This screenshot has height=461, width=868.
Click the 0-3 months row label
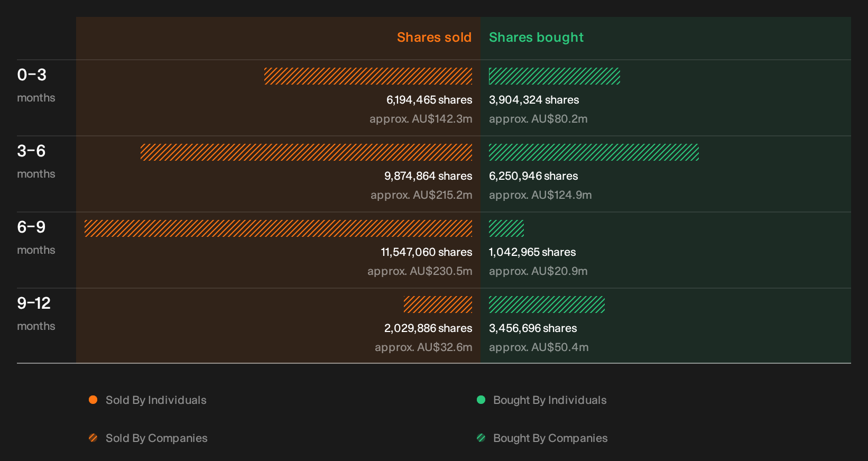coord(36,85)
